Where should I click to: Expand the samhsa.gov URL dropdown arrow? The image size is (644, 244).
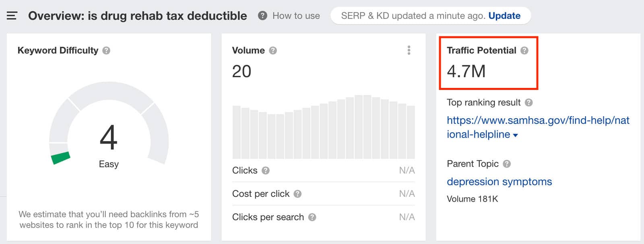click(516, 136)
